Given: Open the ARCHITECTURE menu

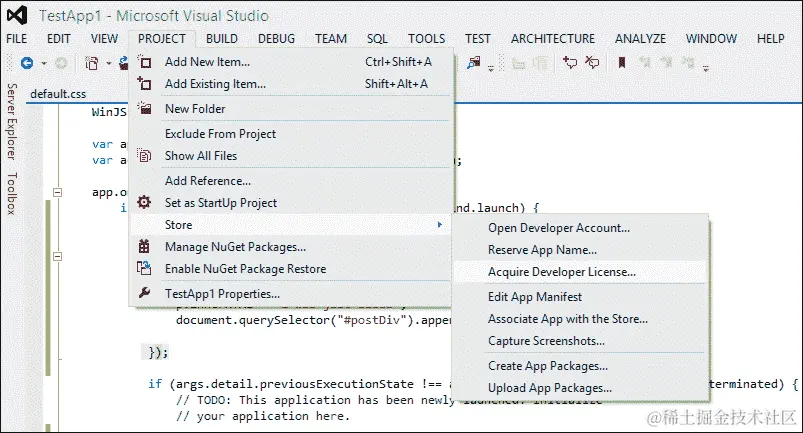Looking at the screenshot, I should click(x=553, y=39).
